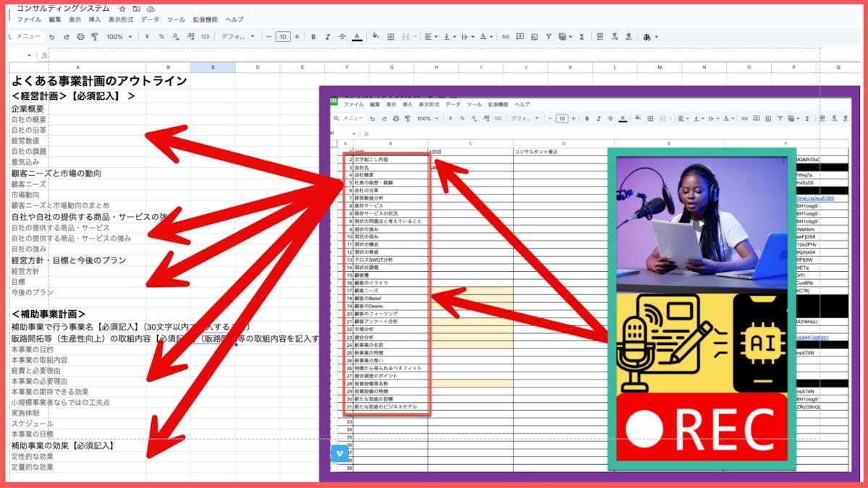Open the データ menu

pos(150,20)
